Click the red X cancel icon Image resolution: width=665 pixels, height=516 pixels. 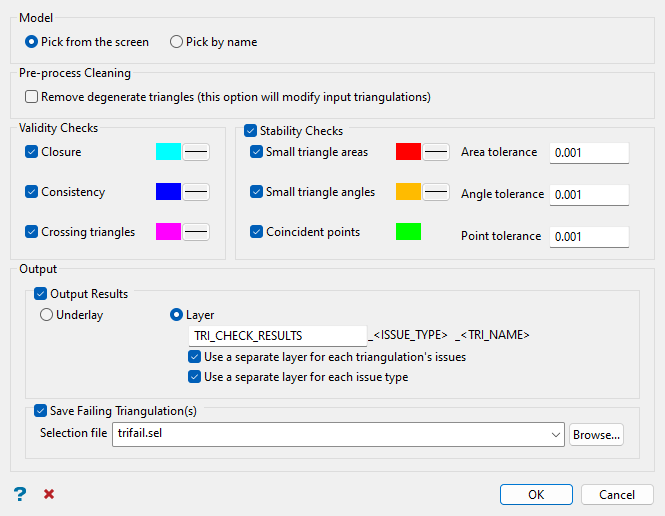pos(49,494)
